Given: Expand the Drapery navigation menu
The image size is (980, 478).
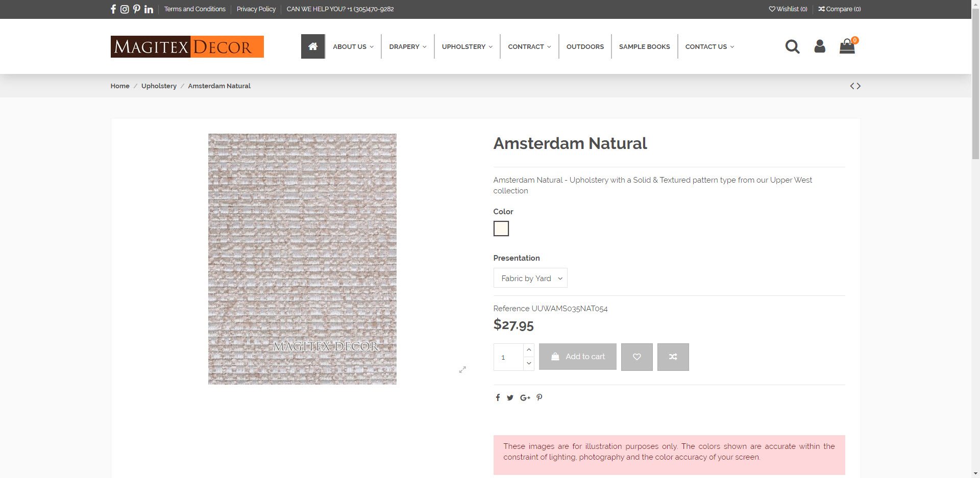Looking at the screenshot, I should [407, 46].
